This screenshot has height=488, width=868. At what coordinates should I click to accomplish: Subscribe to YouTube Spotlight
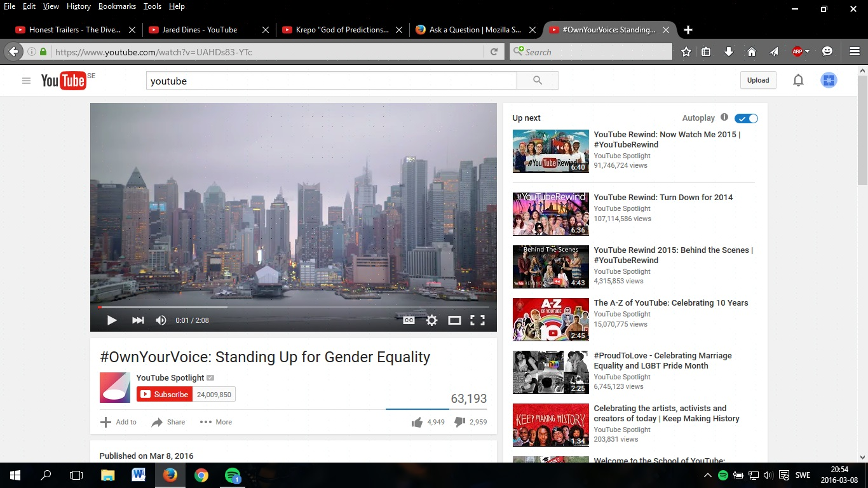[x=164, y=394]
